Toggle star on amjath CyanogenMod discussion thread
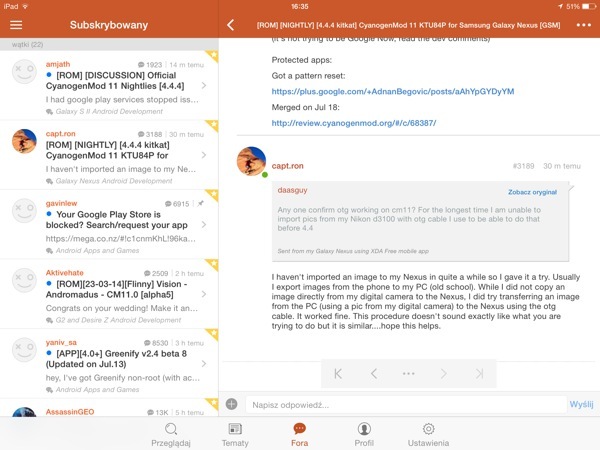600x450 pixels. 212,56
